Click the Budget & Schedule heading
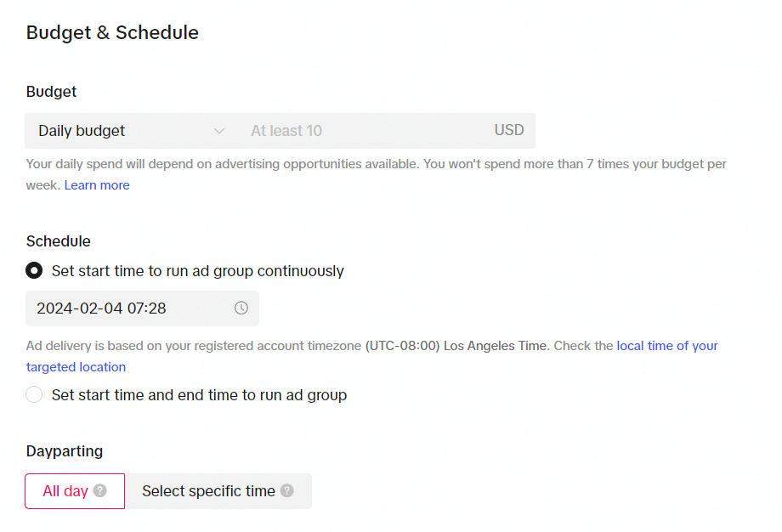Image resolution: width=782 pixels, height=532 pixels. 112,32
